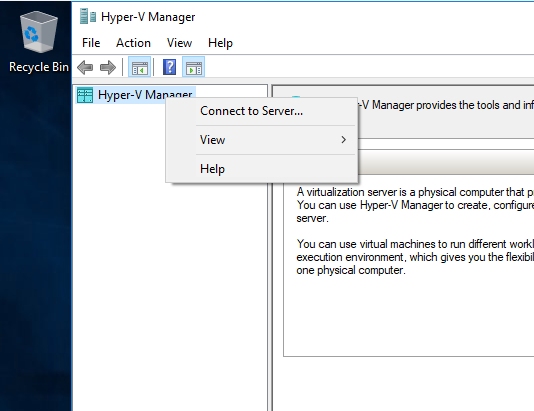This screenshot has width=534, height=411.
Task: Open the Help menu in menu bar
Action: click(x=220, y=43)
